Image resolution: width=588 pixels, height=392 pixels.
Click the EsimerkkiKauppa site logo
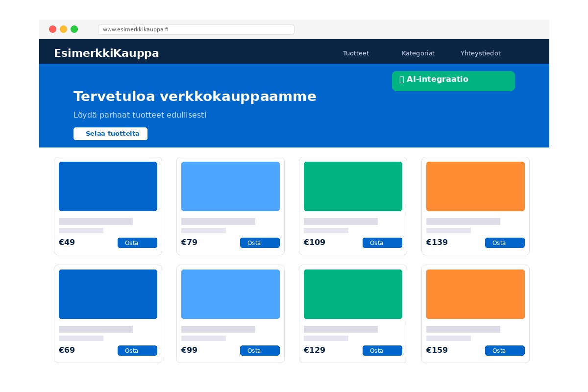click(x=106, y=53)
